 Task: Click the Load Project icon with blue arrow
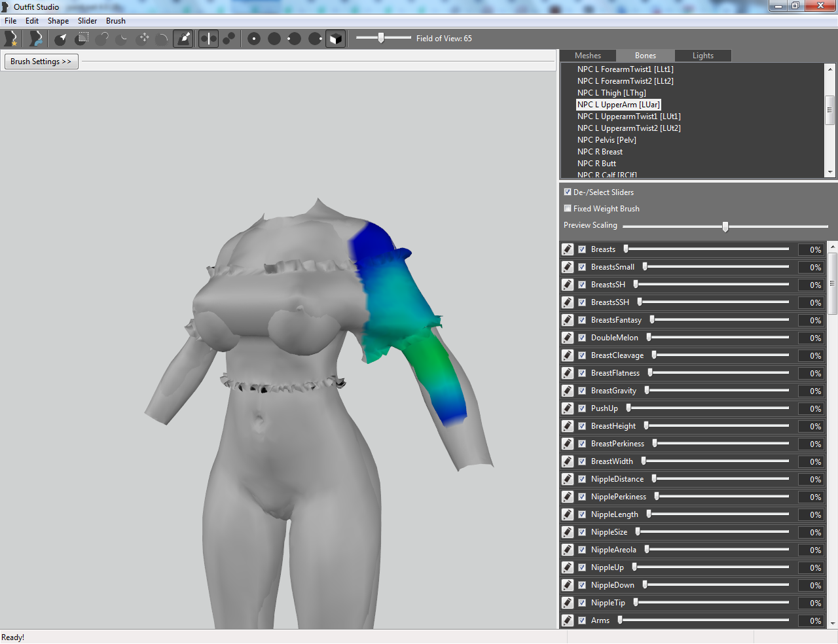point(36,39)
